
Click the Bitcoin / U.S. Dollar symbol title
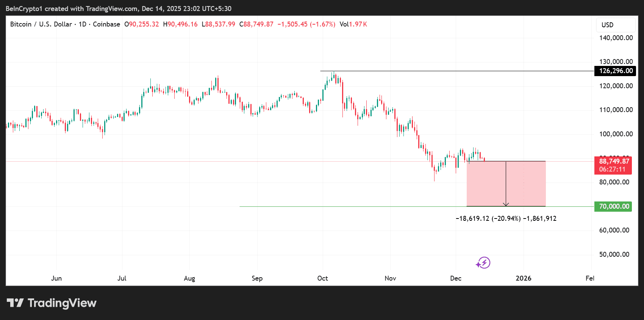pyautogui.click(x=41, y=24)
